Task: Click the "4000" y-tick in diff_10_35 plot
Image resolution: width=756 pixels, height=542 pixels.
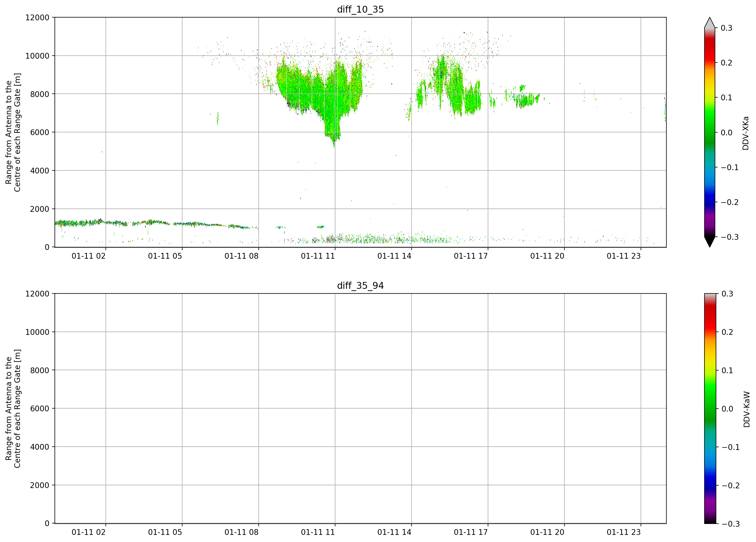Action: pyautogui.click(x=40, y=171)
